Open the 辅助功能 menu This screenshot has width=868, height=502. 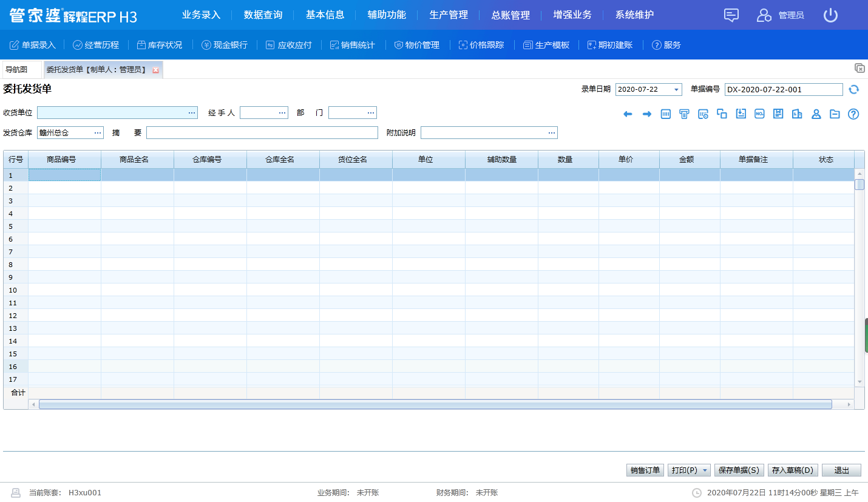(x=387, y=15)
